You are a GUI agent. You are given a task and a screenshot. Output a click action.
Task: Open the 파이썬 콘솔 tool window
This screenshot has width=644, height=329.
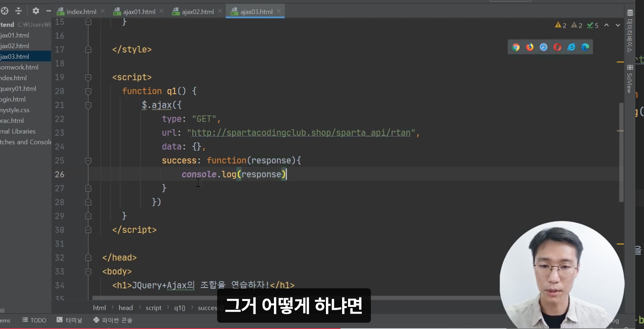click(x=113, y=320)
